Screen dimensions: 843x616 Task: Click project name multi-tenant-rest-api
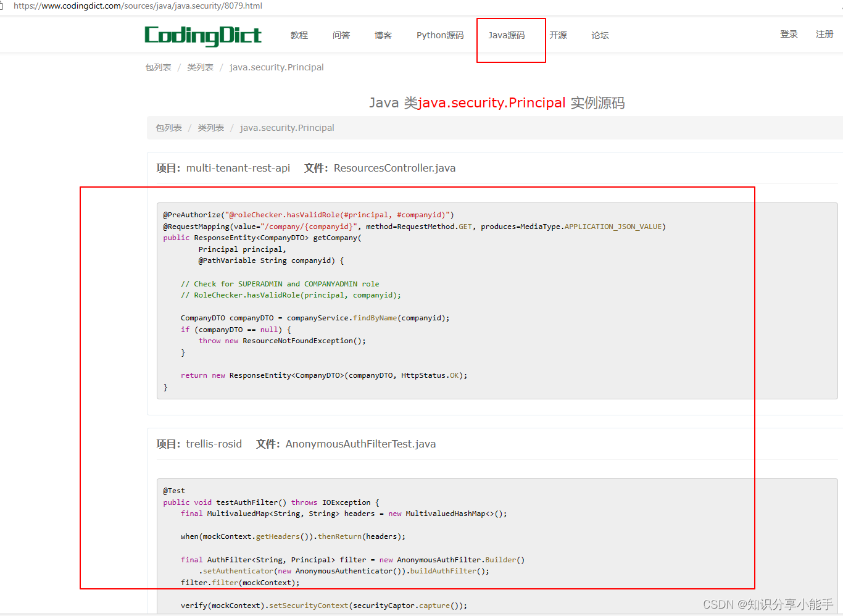click(x=238, y=168)
